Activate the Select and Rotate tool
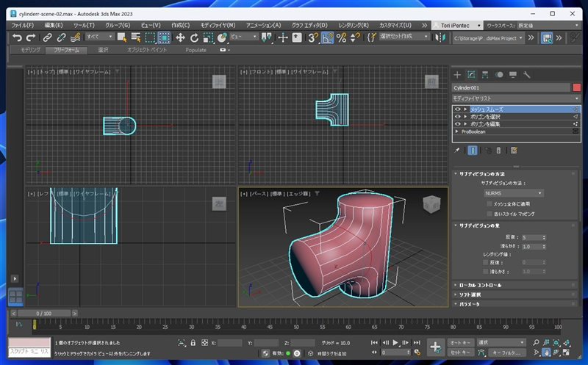588x365 pixels. click(x=194, y=37)
